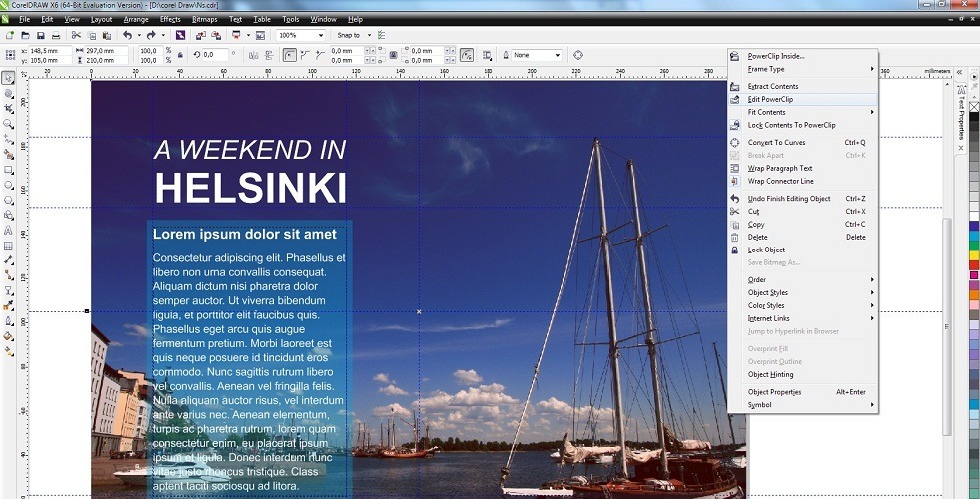Screen dimensions: 980x499
Task: Expand the Order submenu
Action: [802, 280]
